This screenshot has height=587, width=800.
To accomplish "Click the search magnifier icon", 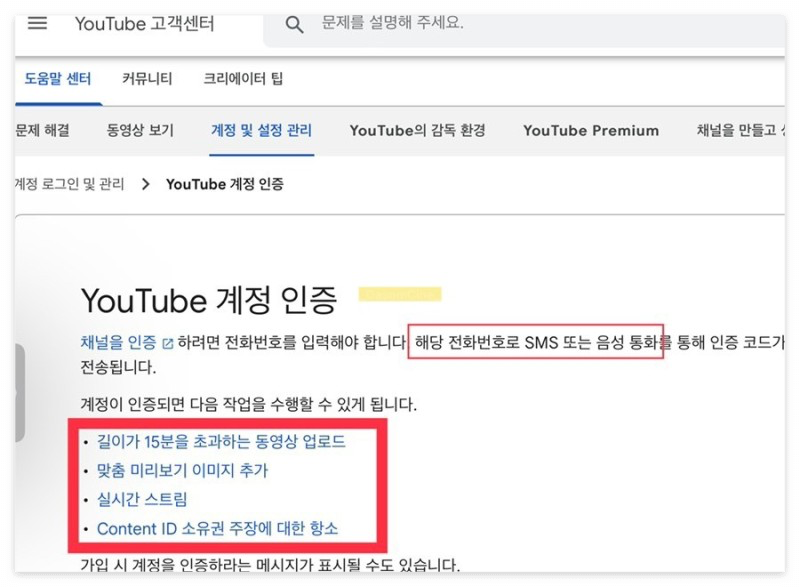I will [294, 24].
